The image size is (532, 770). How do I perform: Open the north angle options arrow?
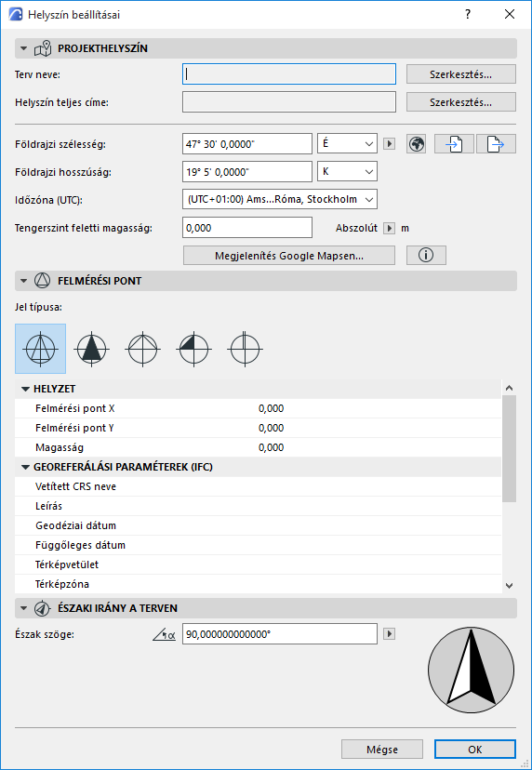(x=389, y=634)
